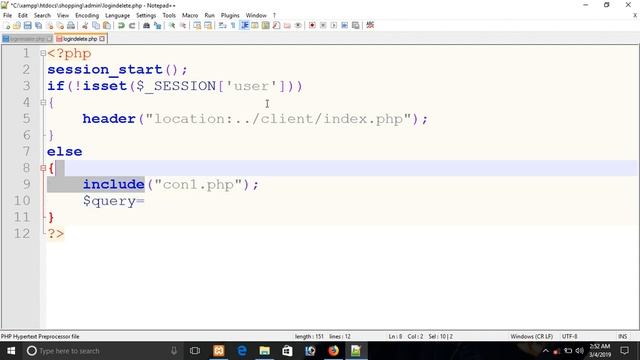Play back the recorded macro icon
This screenshot has width=640, height=360.
[334, 25]
